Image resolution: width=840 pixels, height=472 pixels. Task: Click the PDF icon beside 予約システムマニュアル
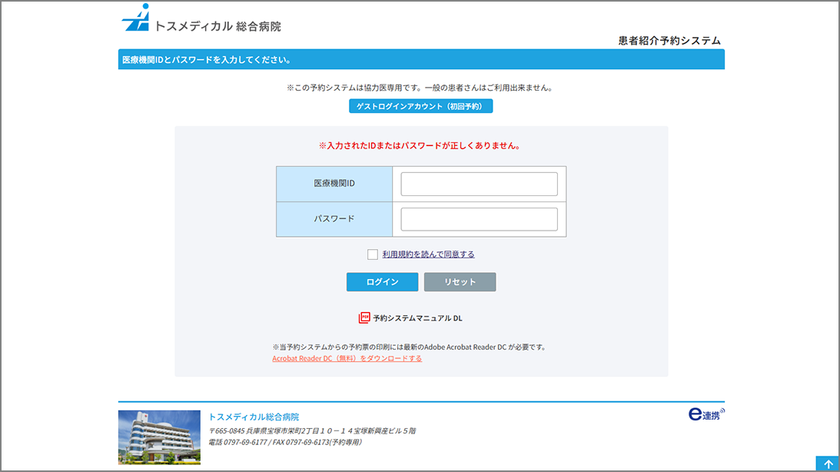364,318
